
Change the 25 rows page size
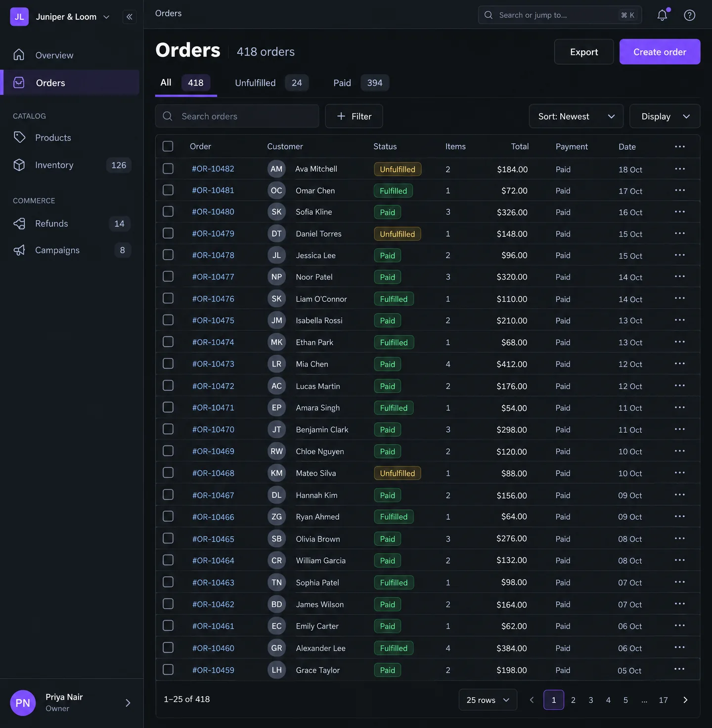(x=488, y=700)
